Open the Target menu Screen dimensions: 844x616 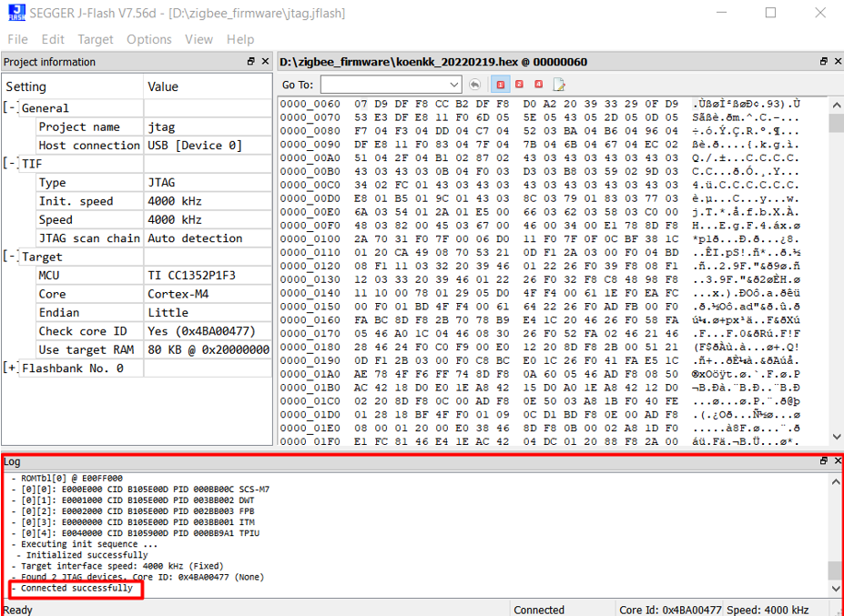click(x=96, y=39)
